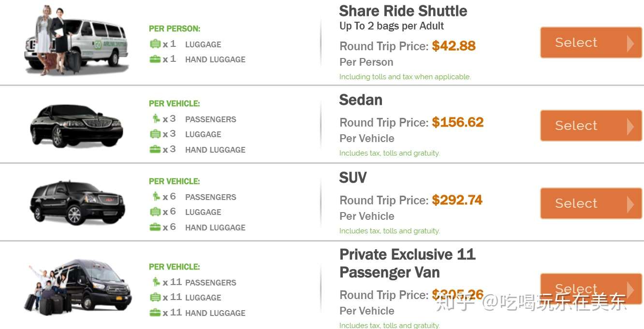Click the 11 Passenger Van hand luggage icon
The height and width of the screenshot is (329, 644).
[155, 313]
